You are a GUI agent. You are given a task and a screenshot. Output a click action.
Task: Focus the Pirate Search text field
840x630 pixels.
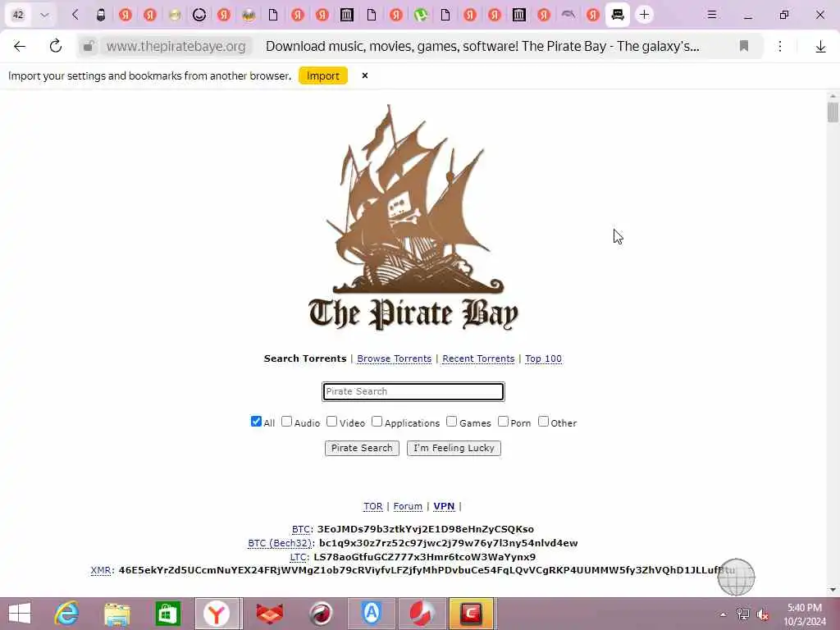(x=413, y=391)
